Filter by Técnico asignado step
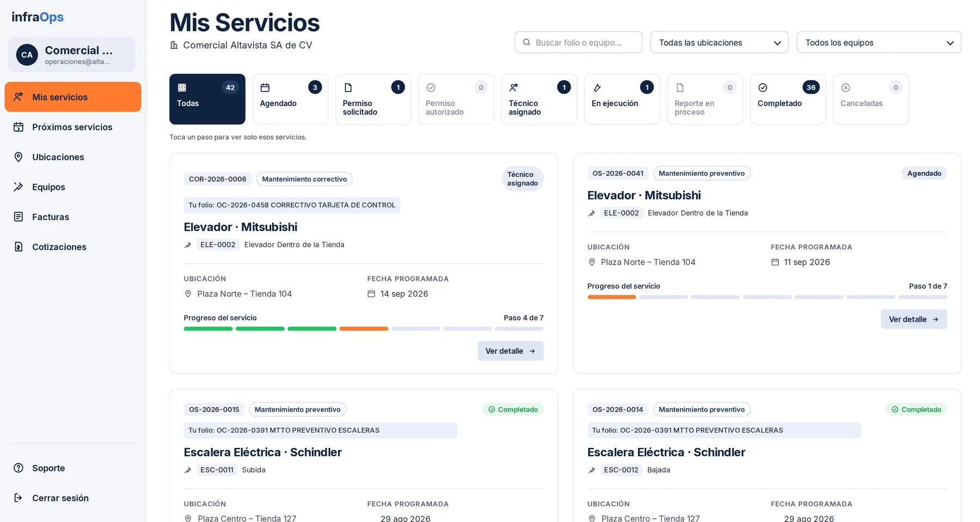This screenshot has width=980, height=522. pyautogui.click(x=539, y=99)
